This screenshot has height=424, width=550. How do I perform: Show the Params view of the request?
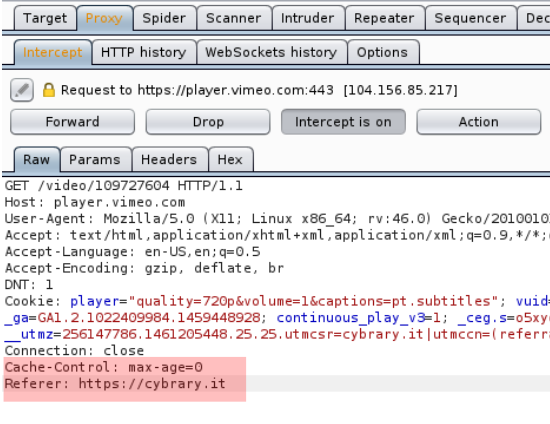pyautogui.click(x=95, y=160)
